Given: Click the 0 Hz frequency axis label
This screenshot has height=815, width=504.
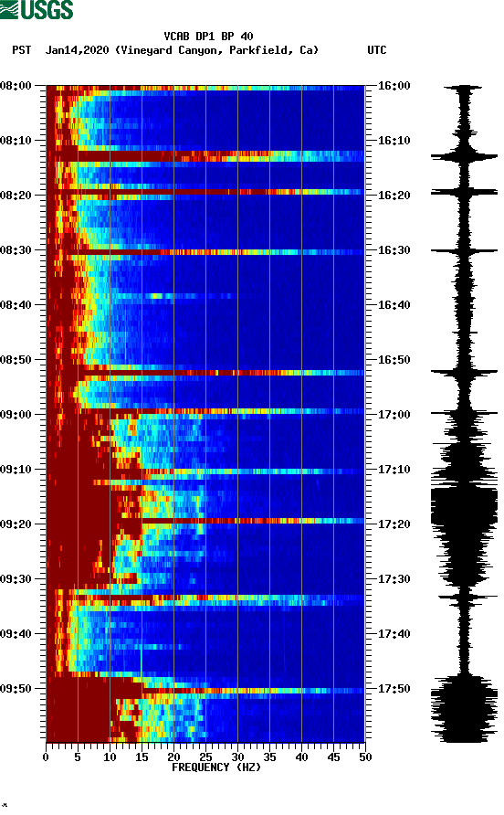Looking at the screenshot, I should coord(46,757).
